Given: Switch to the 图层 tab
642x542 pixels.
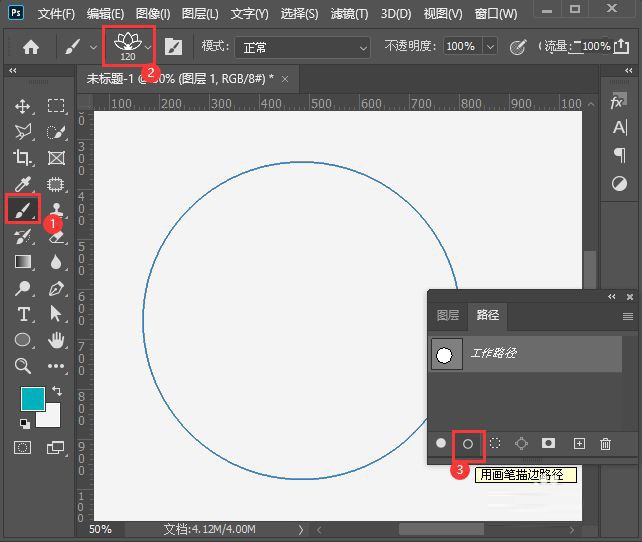Looking at the screenshot, I should coord(448,315).
